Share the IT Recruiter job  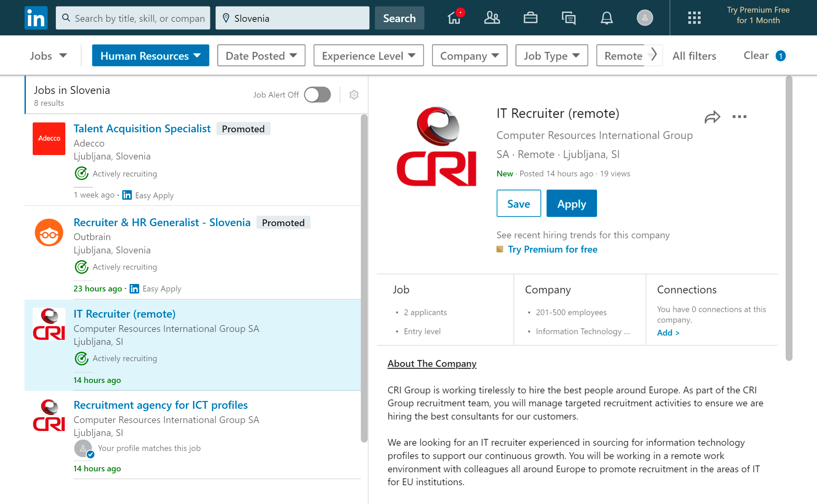coord(712,117)
